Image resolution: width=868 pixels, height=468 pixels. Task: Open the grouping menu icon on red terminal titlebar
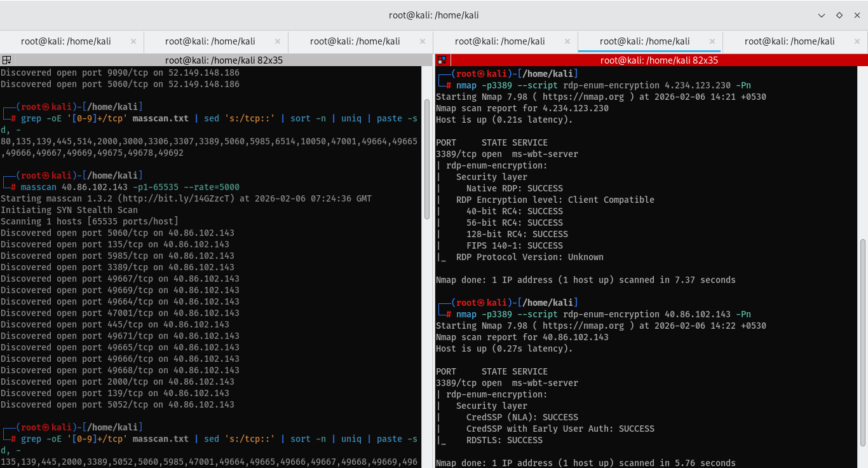442,60
